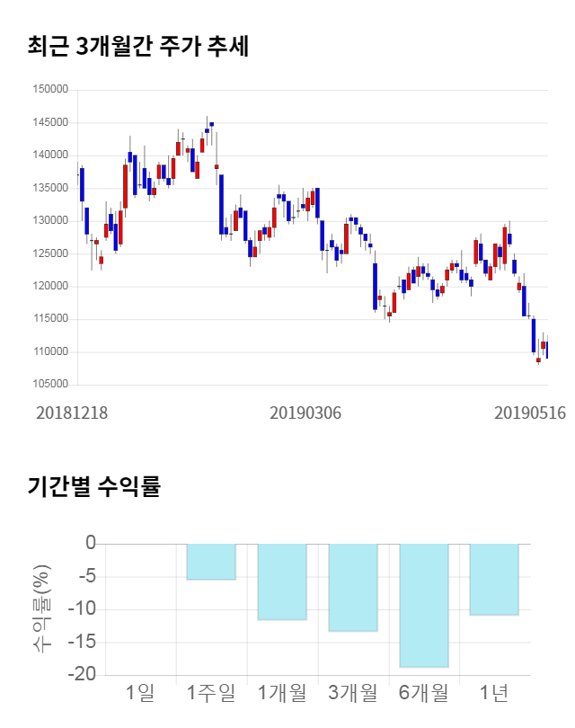Click the 20190516 end date label
This screenshot has height=728, width=575.
tap(530, 413)
